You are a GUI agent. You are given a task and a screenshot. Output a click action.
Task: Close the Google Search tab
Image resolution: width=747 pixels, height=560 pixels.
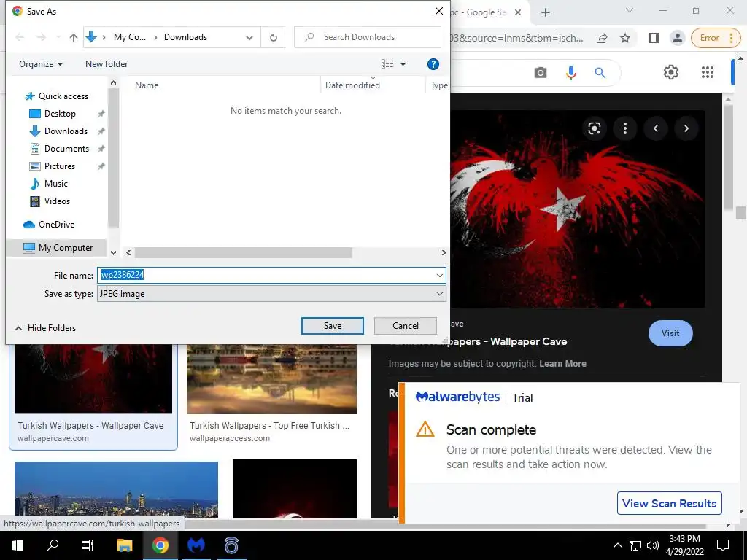(518, 12)
